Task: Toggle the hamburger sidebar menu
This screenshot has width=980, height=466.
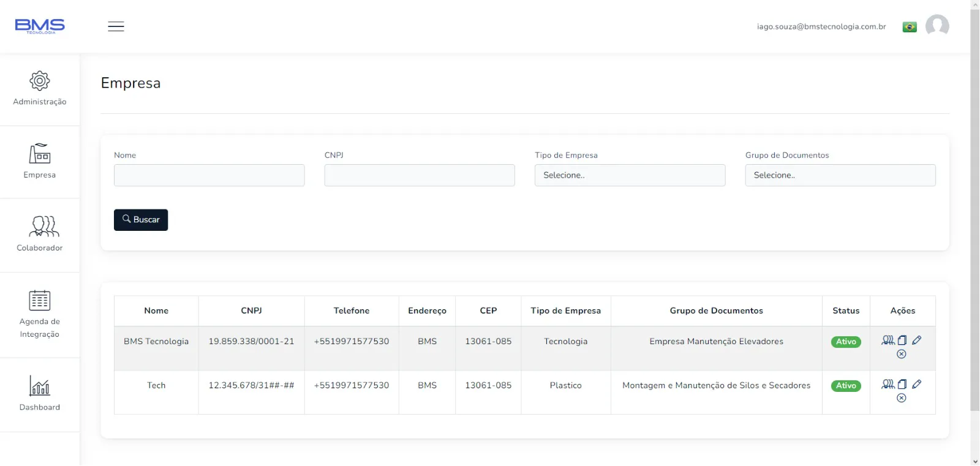Action: (x=116, y=26)
